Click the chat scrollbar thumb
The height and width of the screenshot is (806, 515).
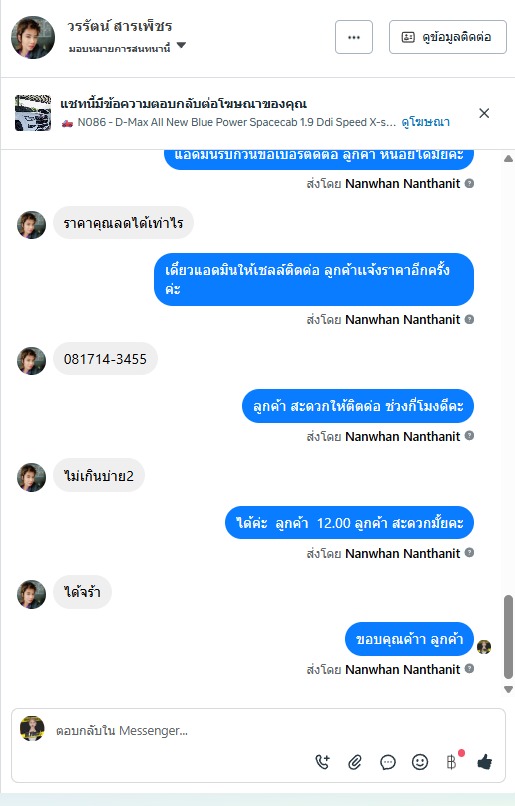tap(508, 637)
